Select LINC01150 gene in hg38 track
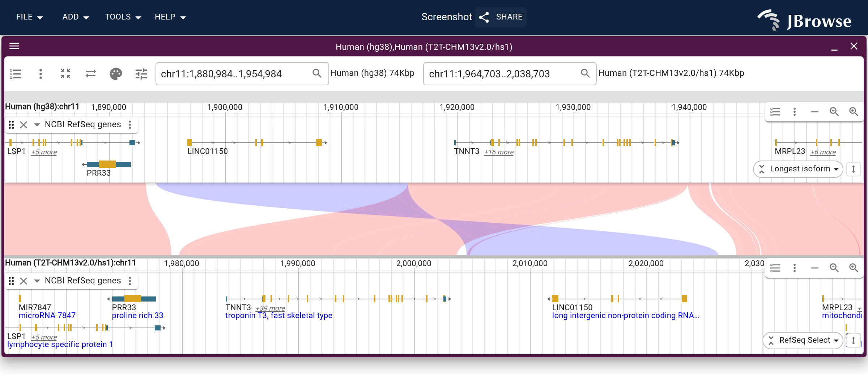 (257, 142)
